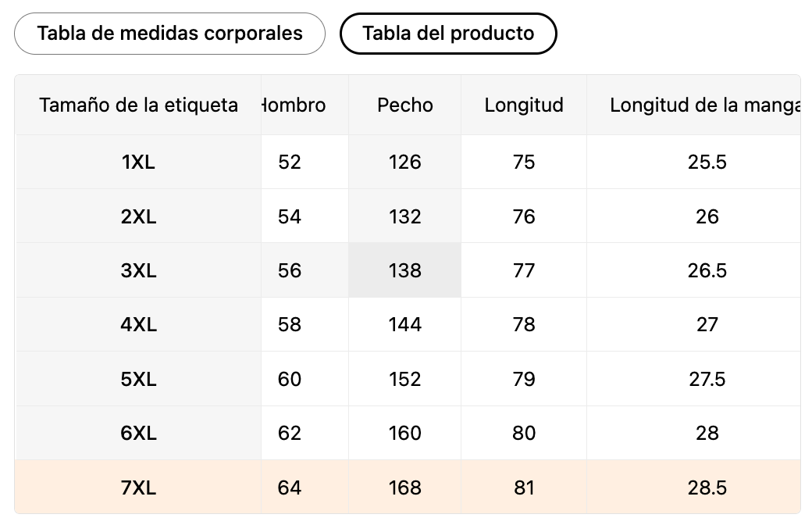Click the 78 length cell for 4XL
The height and width of the screenshot is (525, 812).
click(524, 324)
